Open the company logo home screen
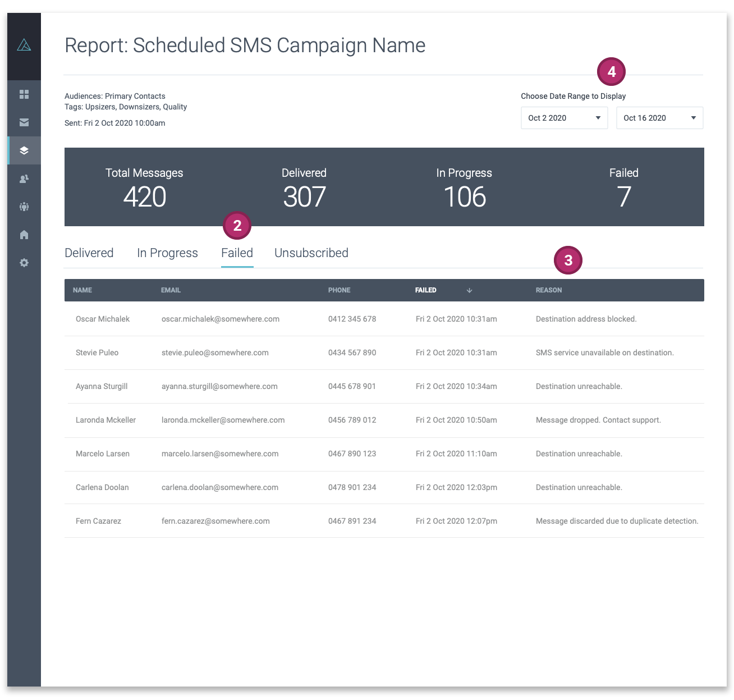 pyautogui.click(x=24, y=44)
